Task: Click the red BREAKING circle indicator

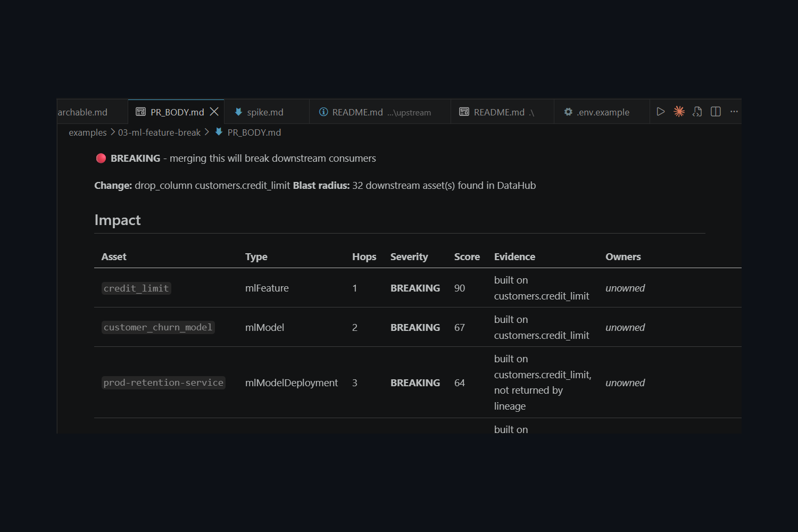Action: [101, 158]
